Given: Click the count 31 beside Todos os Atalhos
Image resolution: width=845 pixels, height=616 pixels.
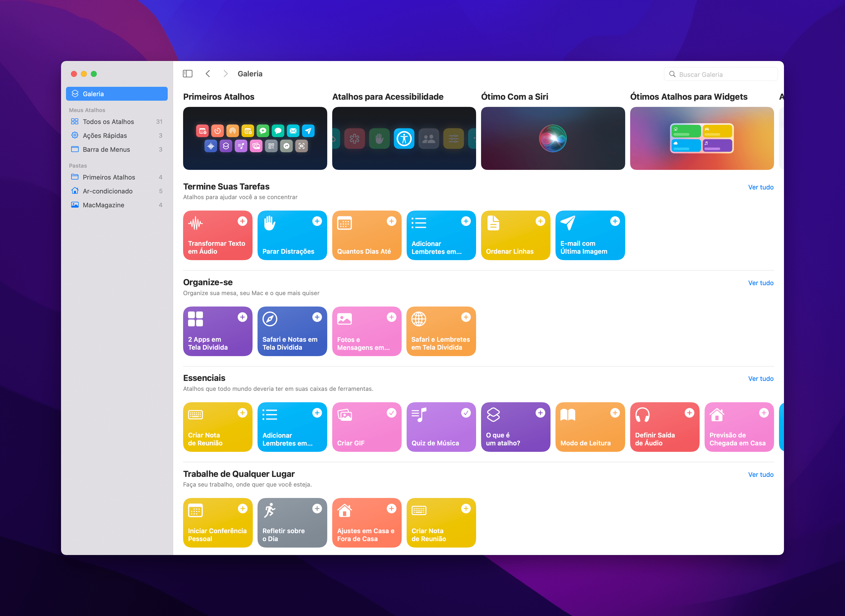Looking at the screenshot, I should [159, 122].
